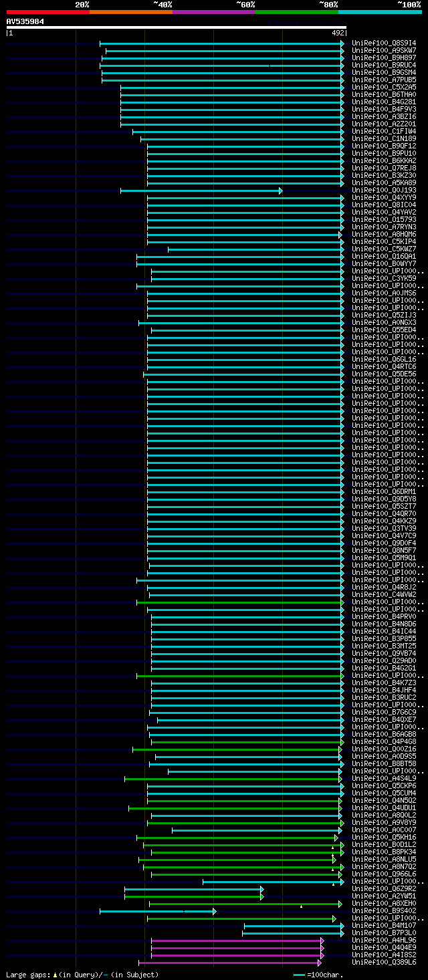This screenshot has height=980, width=428.
Task: Select the UniRef100_O15793 label
Action: coord(384,219)
